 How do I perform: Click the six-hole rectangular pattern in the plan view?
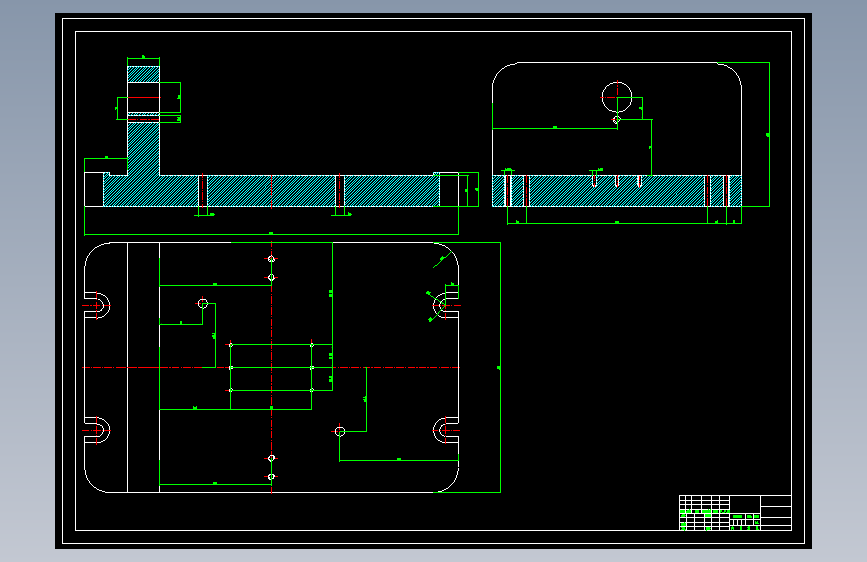tap(271, 367)
